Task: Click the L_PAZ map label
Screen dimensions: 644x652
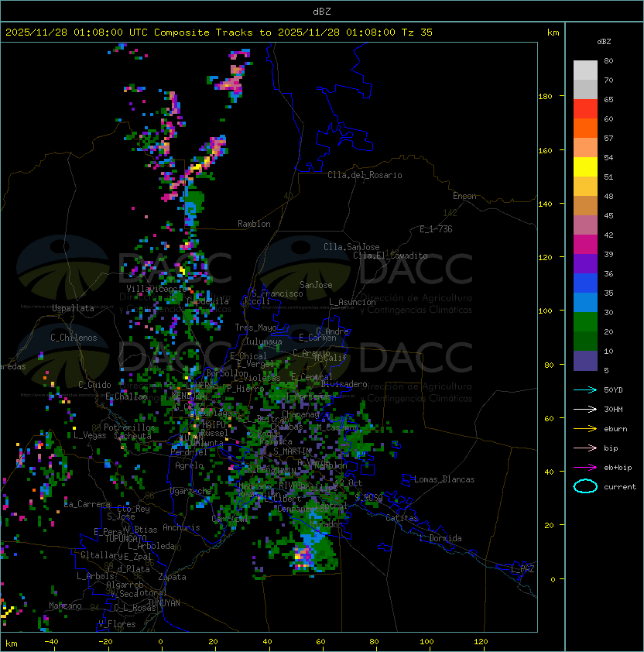Action: 522,569
